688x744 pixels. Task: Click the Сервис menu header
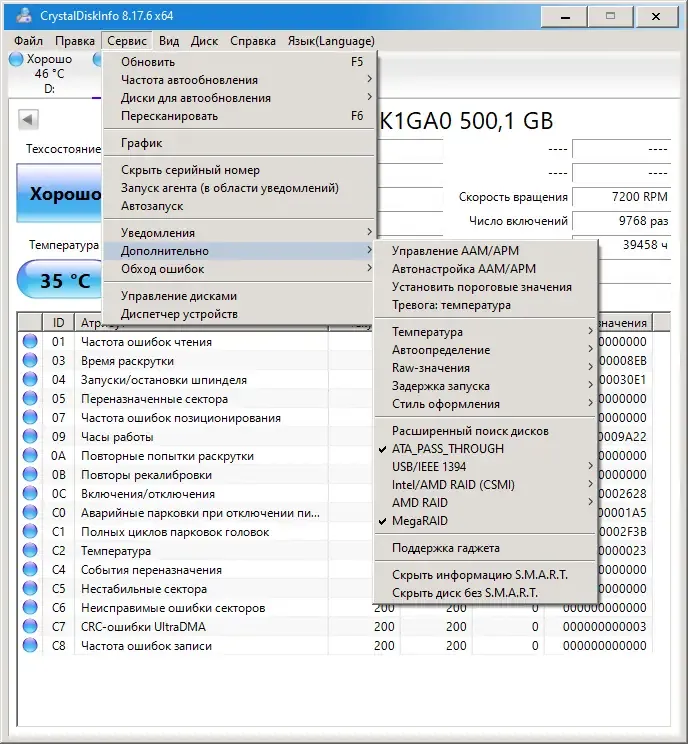pos(127,41)
